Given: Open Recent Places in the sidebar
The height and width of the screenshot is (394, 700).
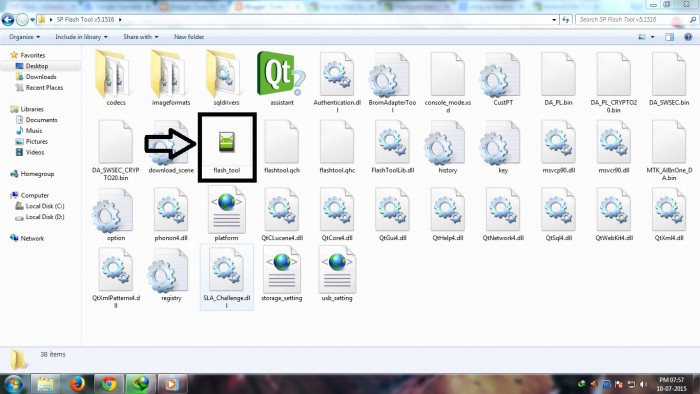Looking at the screenshot, I should 44,87.
